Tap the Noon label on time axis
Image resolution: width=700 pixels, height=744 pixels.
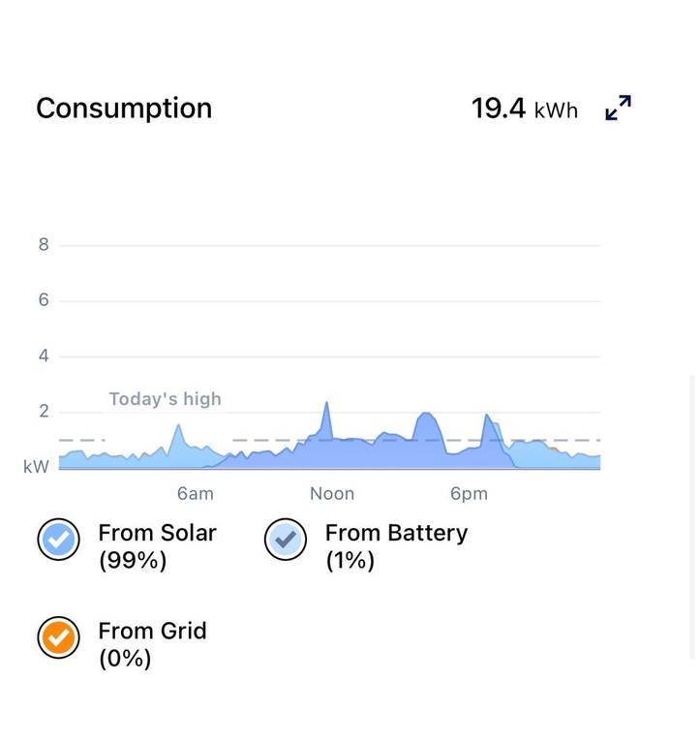[332, 493]
